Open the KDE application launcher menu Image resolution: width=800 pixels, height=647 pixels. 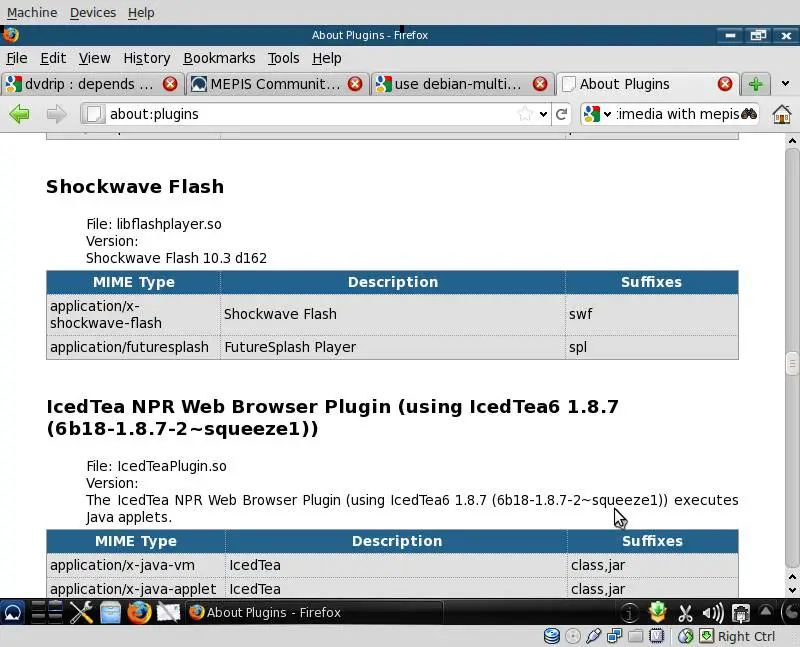pyautogui.click(x=12, y=612)
